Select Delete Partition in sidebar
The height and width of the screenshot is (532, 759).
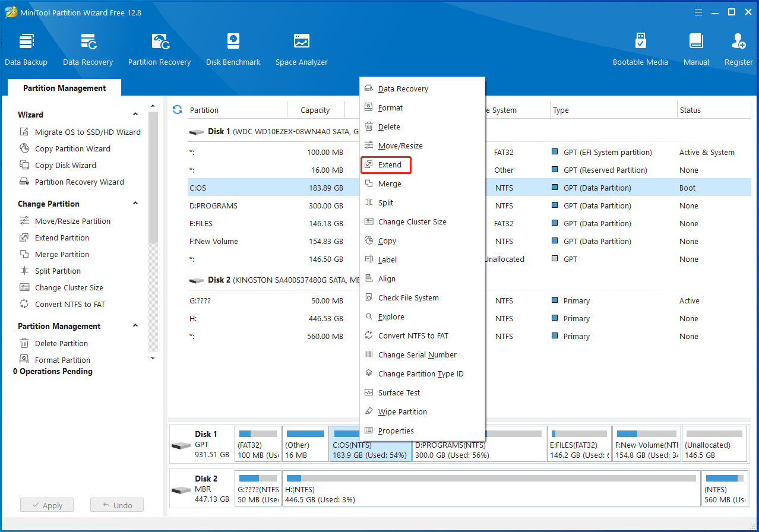54,343
